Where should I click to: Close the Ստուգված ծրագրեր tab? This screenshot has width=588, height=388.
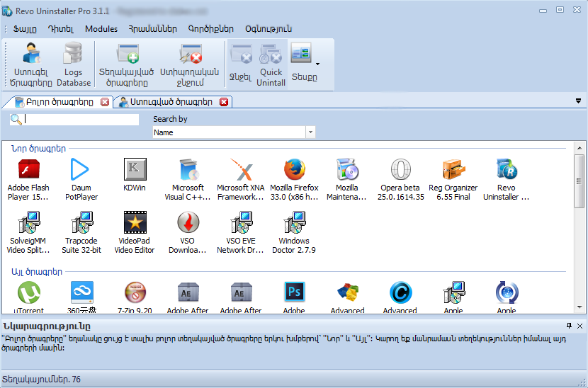[224, 102]
